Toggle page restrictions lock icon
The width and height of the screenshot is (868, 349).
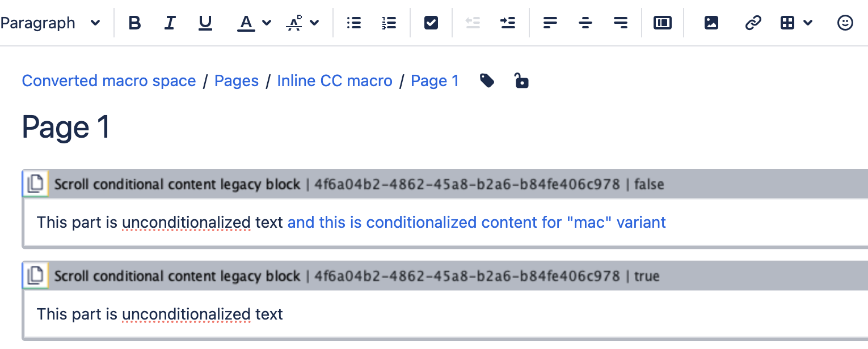pos(521,81)
